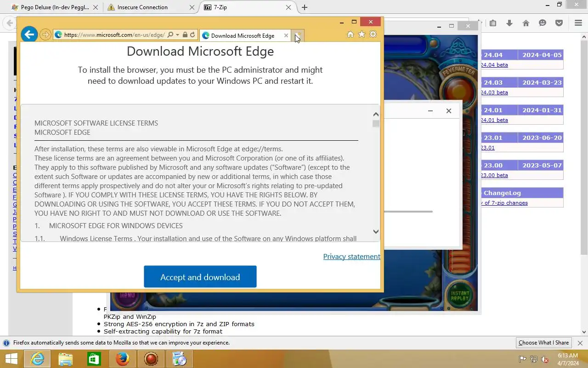Image resolution: width=588 pixels, height=368 pixels.
Task: Click the Firefox Hello smiley icon
Action: pyautogui.click(x=543, y=23)
